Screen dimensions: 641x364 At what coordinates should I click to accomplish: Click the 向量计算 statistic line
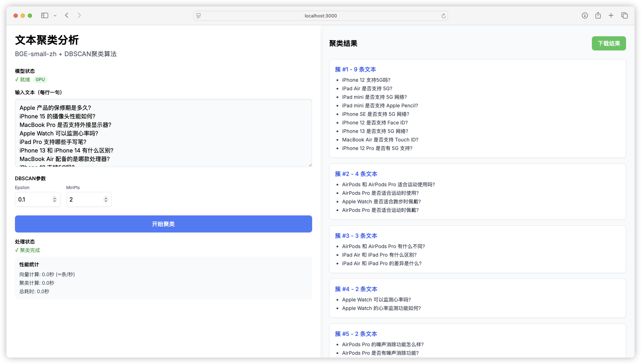pyautogui.click(x=47, y=274)
